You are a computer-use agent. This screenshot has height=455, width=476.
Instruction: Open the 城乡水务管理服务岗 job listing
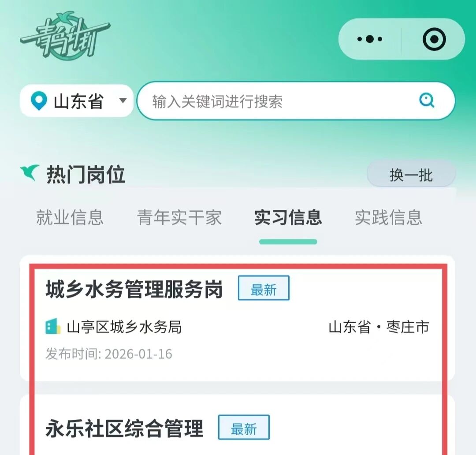point(237,318)
